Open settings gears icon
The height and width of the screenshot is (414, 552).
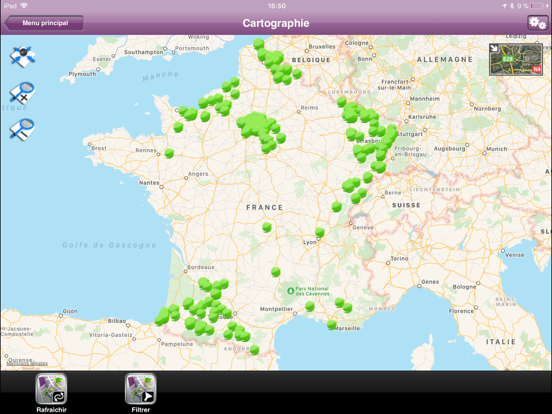click(537, 23)
